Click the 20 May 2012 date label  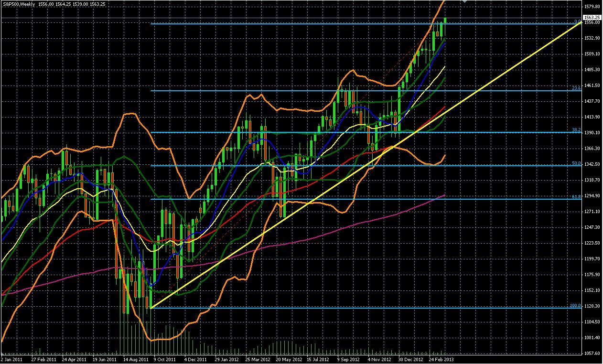point(290,359)
